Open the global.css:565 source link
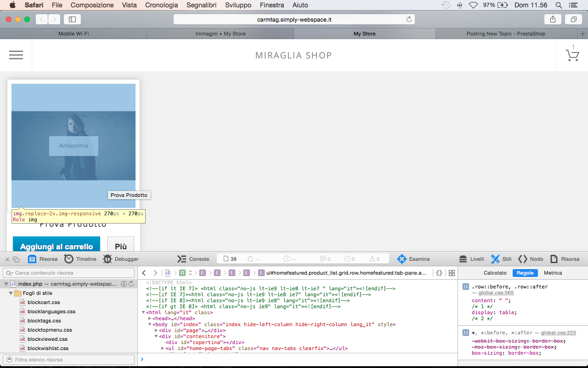 496,293
